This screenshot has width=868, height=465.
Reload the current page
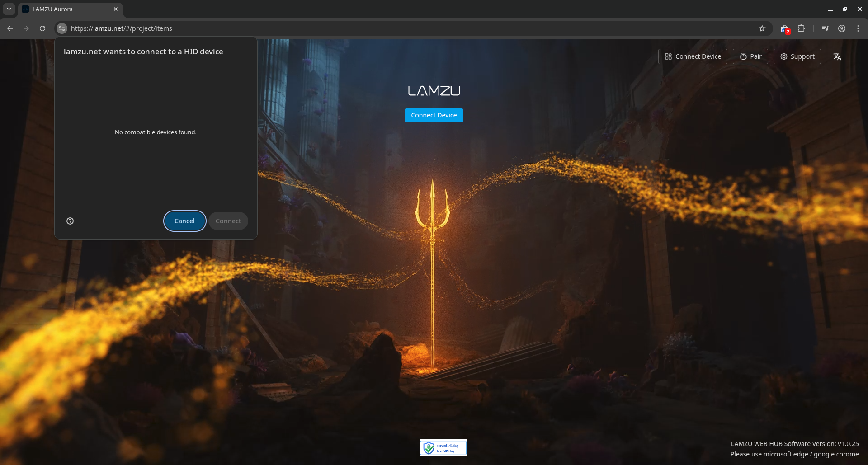[x=42, y=28]
